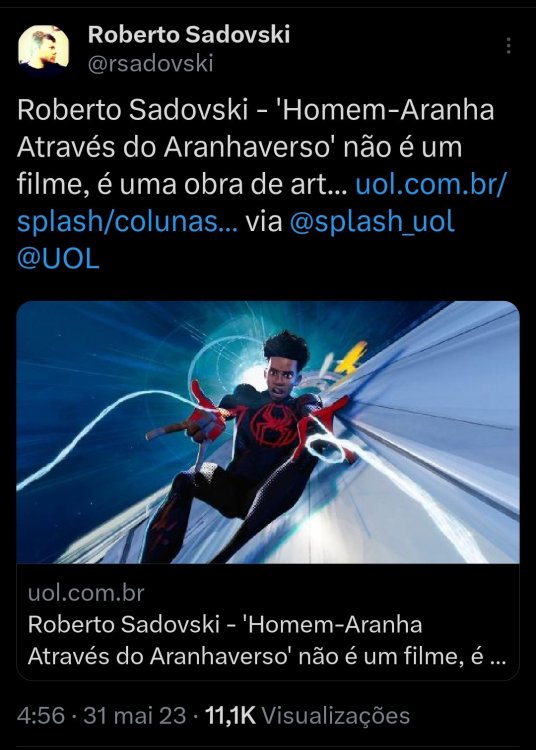The width and height of the screenshot is (536, 750).
Task: Open the 11,1K view count
Action: [230, 716]
